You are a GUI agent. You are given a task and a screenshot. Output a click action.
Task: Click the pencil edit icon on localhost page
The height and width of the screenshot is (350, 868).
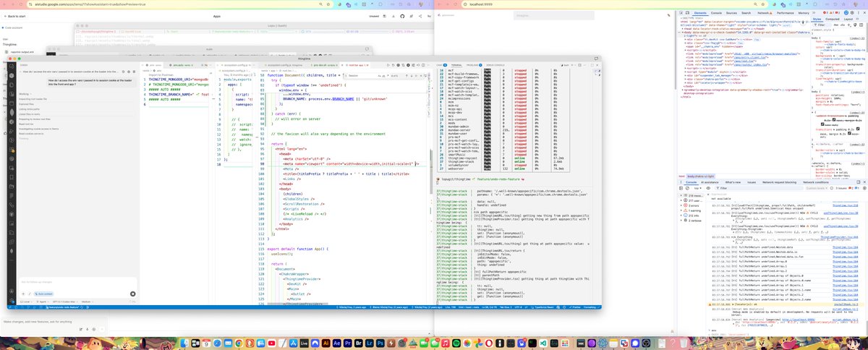tap(667, 15)
